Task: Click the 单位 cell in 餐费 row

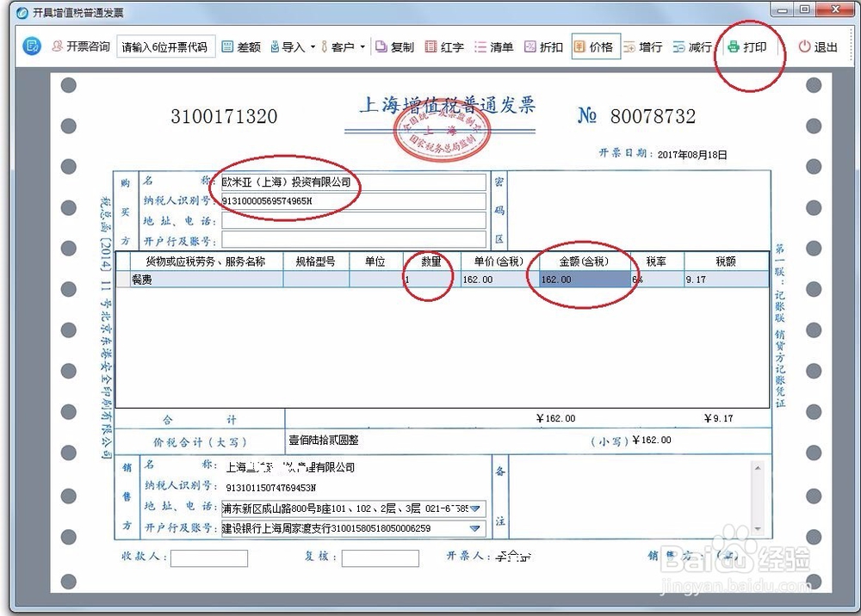Action: coord(376,280)
